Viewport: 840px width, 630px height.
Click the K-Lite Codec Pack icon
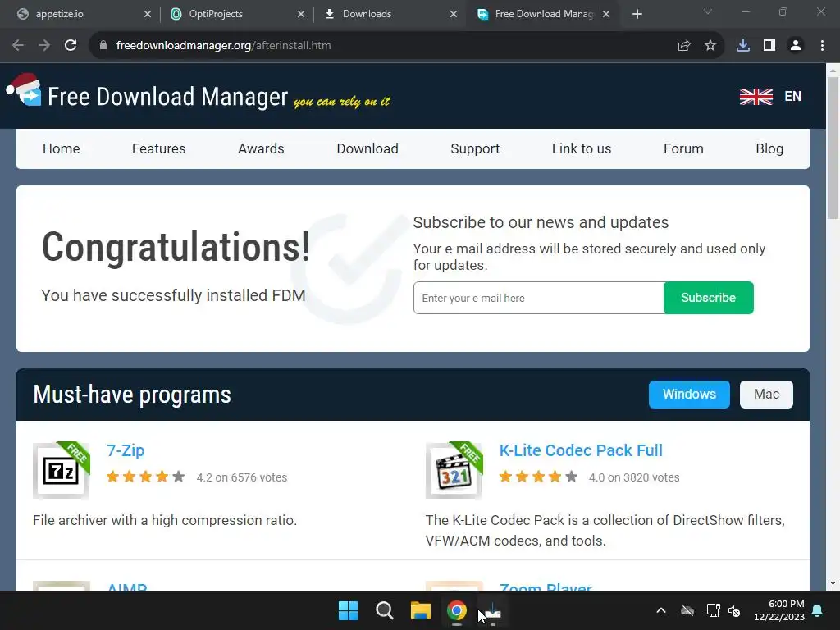pos(454,470)
